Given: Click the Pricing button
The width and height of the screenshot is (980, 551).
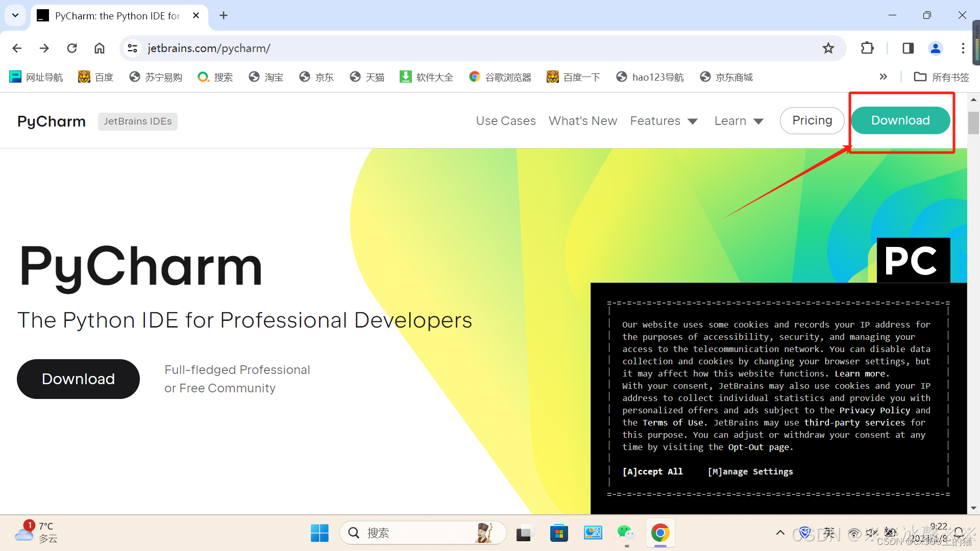Looking at the screenshot, I should click(x=812, y=120).
